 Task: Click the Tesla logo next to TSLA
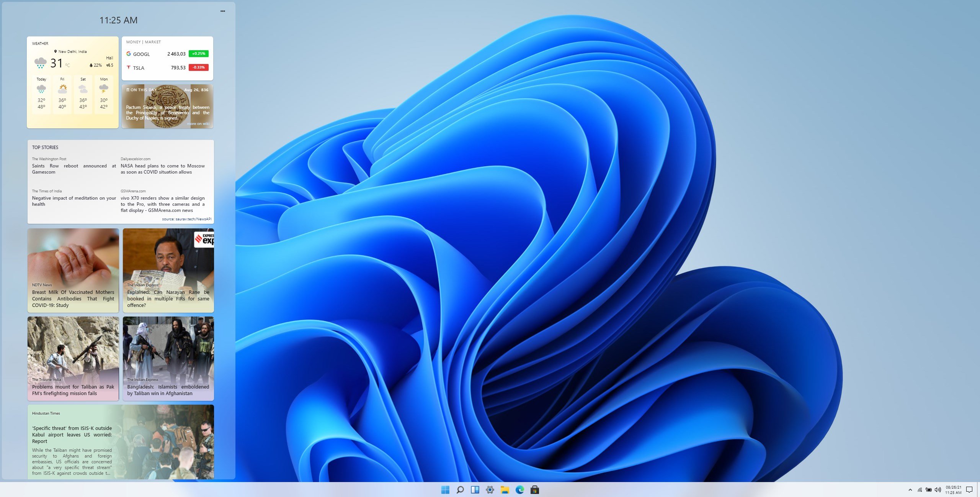[x=129, y=67]
